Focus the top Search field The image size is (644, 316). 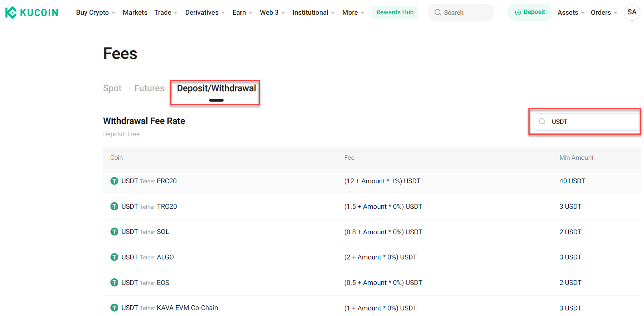click(461, 12)
